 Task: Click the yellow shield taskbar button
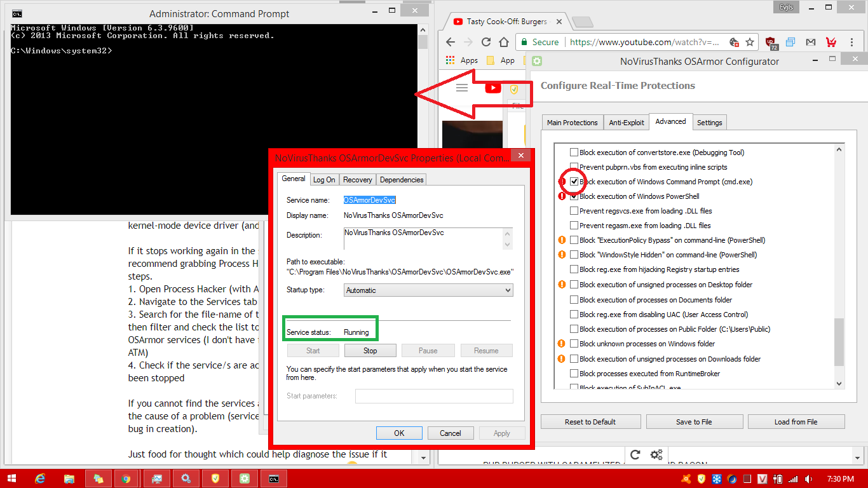point(215,478)
